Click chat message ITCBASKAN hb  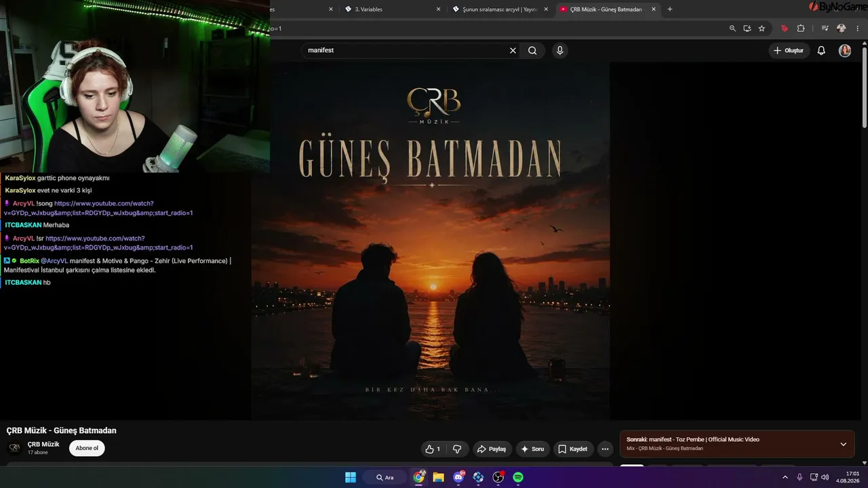[28, 282]
